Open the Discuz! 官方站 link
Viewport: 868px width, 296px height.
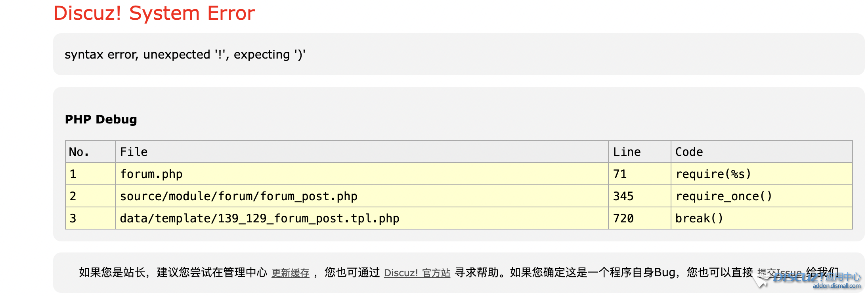[x=417, y=273]
